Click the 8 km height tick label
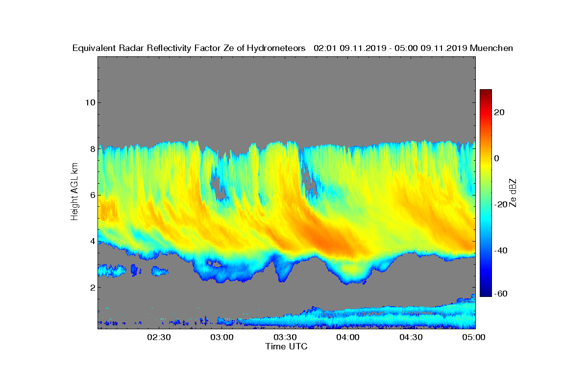The width and height of the screenshot is (588, 392). [x=93, y=149]
